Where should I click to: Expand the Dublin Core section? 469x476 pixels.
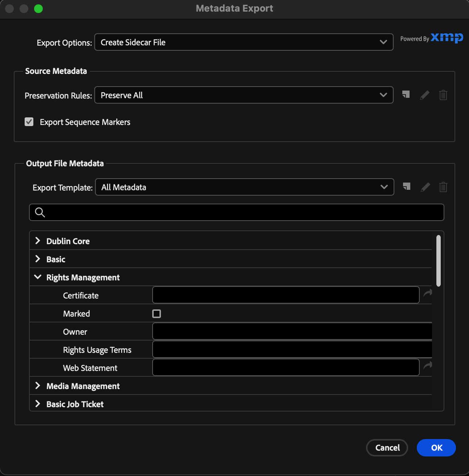pos(38,241)
